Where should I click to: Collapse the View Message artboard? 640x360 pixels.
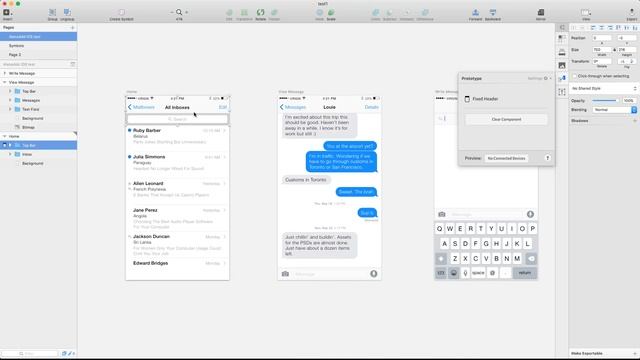click(4, 82)
